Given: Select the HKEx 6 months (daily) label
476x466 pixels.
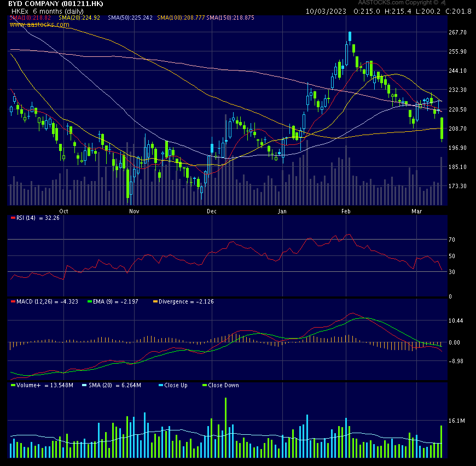Looking at the screenshot, I should click(48, 11).
